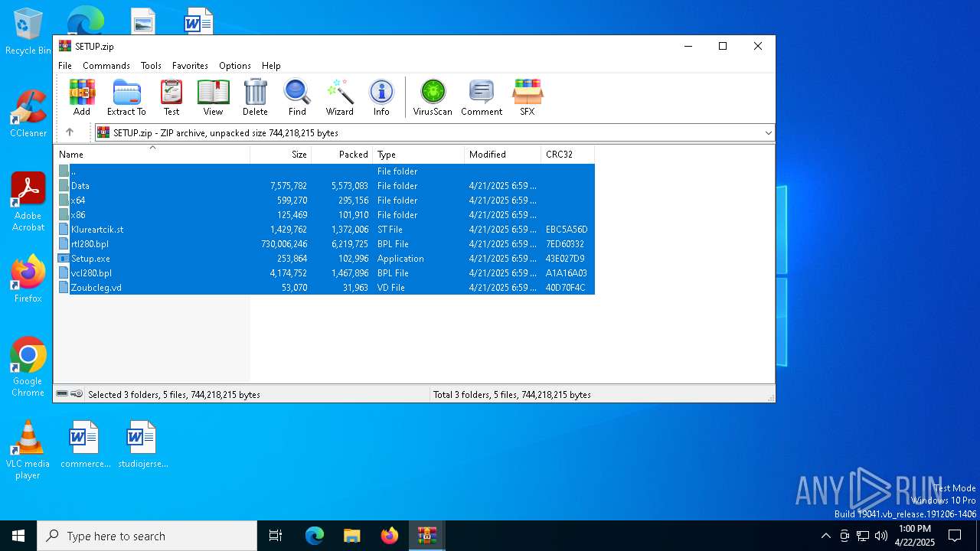The width and height of the screenshot is (980, 551).
Task: Show hidden tray icons chevron
Action: point(825,536)
